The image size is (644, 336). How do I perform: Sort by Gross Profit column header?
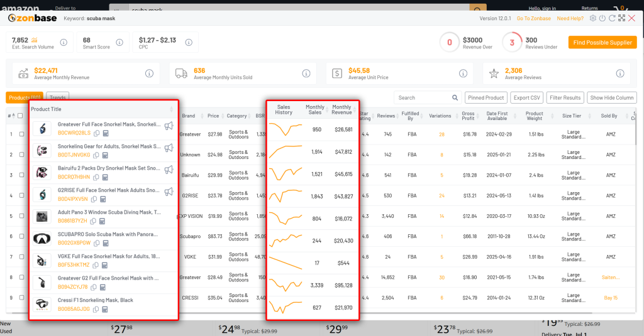468,116
